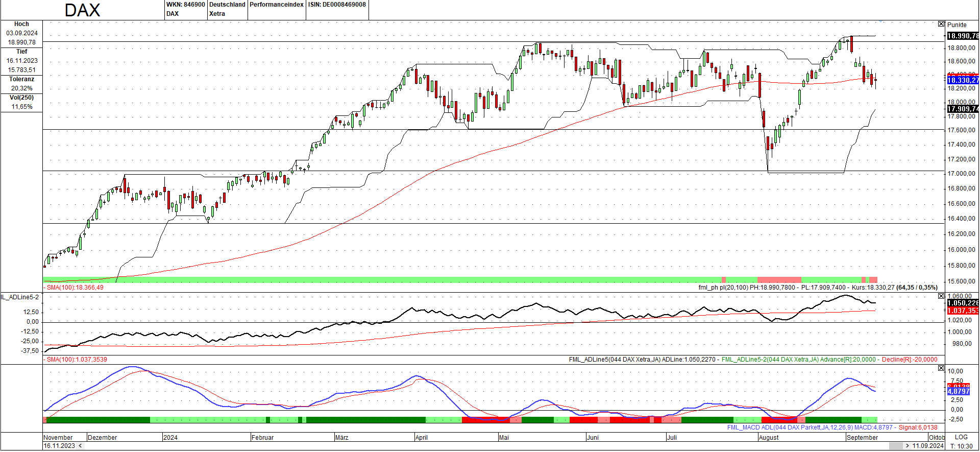Close the ADLine indicator pane

(x=941, y=296)
